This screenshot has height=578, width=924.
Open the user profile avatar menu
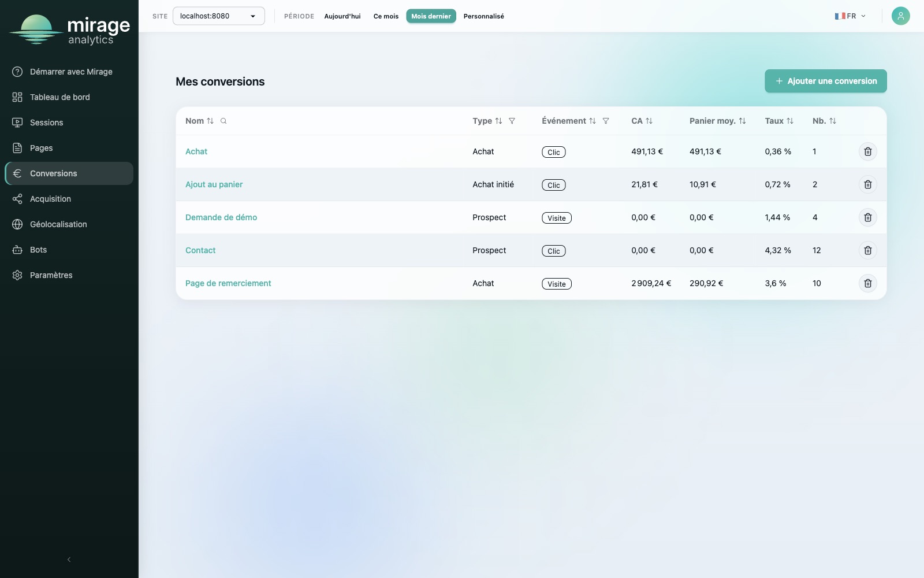click(x=900, y=16)
